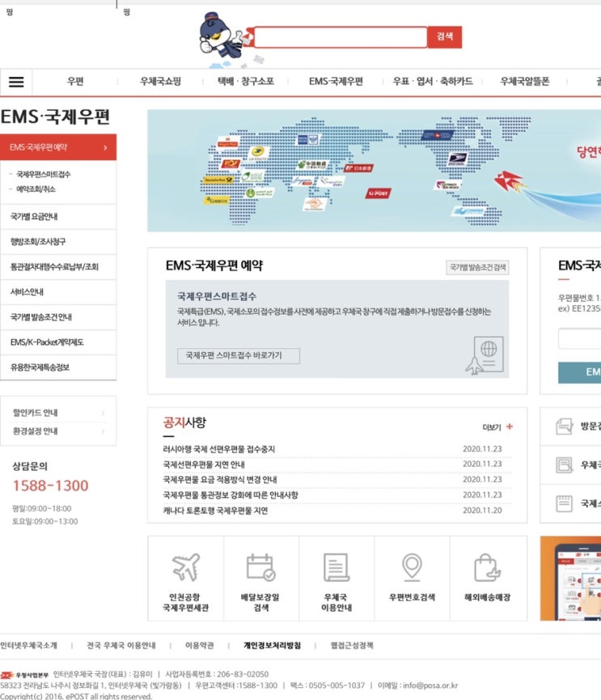The height and width of the screenshot is (700, 601).
Task: Open the hamburger menu icon
Action: 16,82
